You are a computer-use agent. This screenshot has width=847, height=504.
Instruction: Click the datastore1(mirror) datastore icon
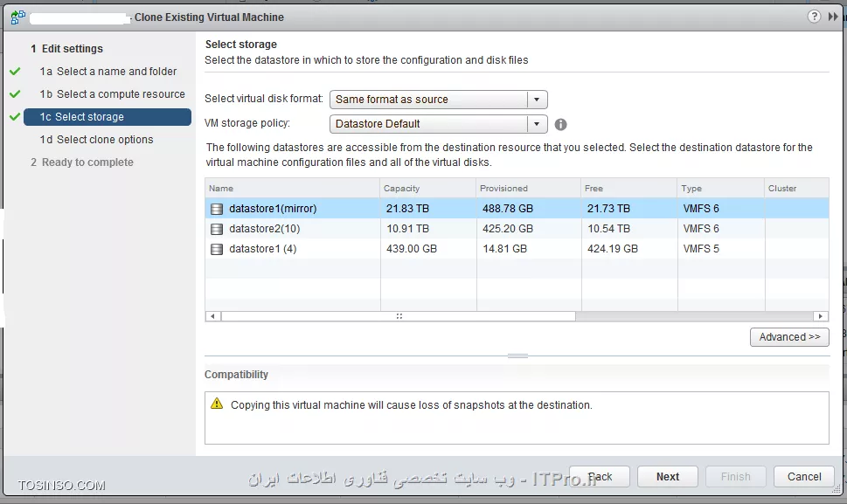pos(217,209)
